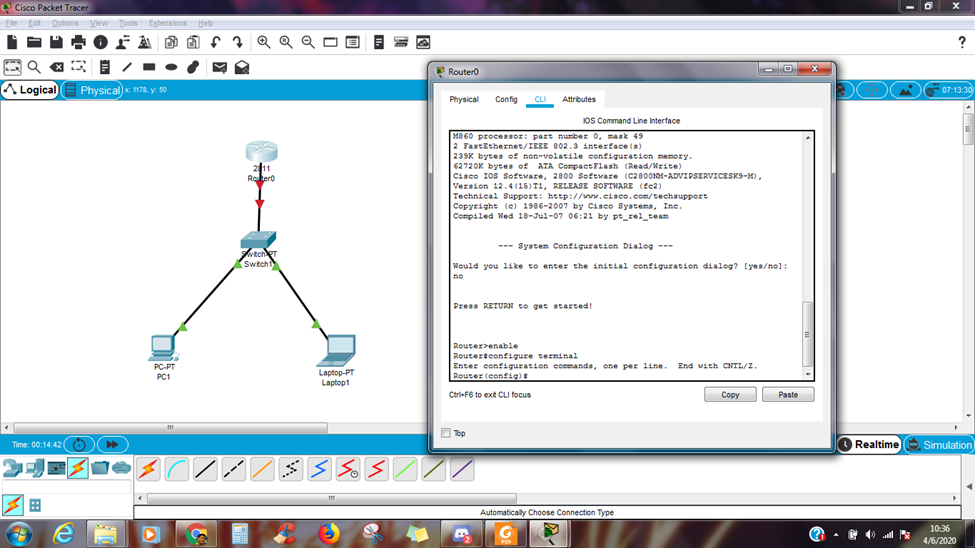
Task: Reset workspace zoom level
Action: pos(286,42)
